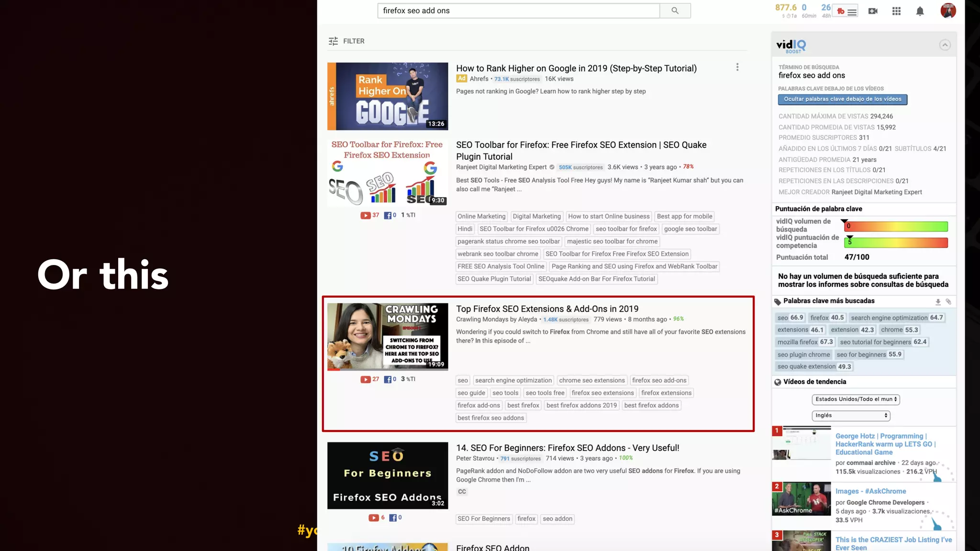Click the firefox seo add-ons tag
The height and width of the screenshot is (551, 980).
[659, 381]
